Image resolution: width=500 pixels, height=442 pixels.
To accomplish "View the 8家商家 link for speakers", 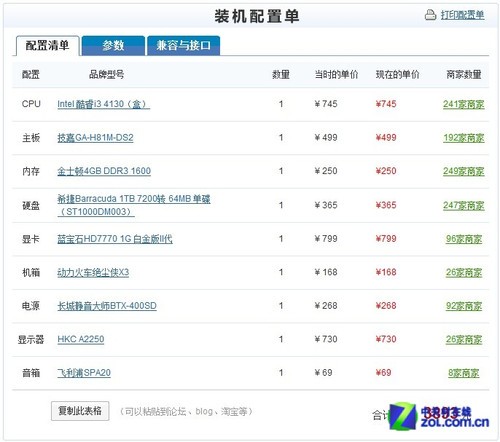I will click(464, 373).
